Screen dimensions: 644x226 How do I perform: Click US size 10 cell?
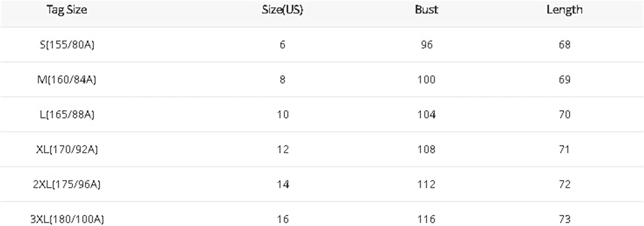pos(282,115)
